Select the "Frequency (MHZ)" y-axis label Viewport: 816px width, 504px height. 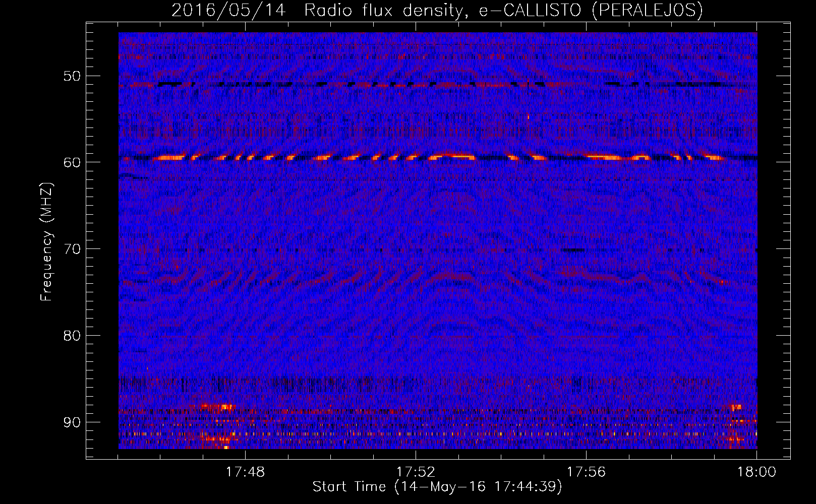pos(46,241)
